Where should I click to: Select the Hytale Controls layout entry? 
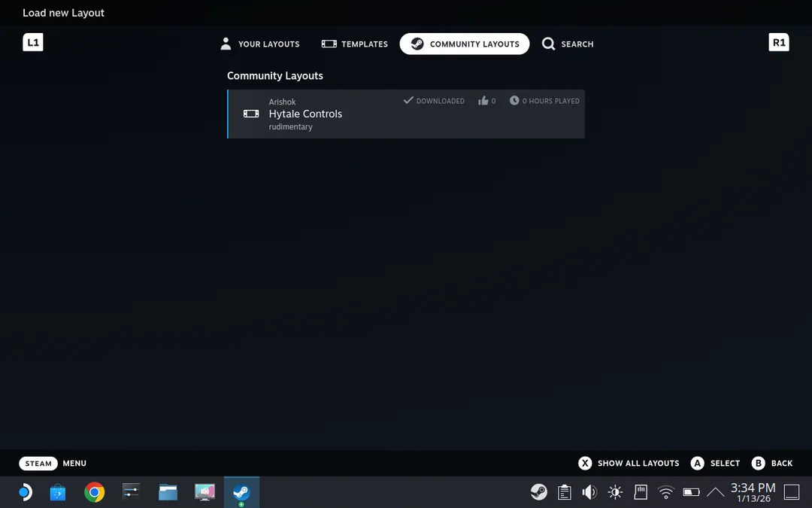[x=406, y=114]
